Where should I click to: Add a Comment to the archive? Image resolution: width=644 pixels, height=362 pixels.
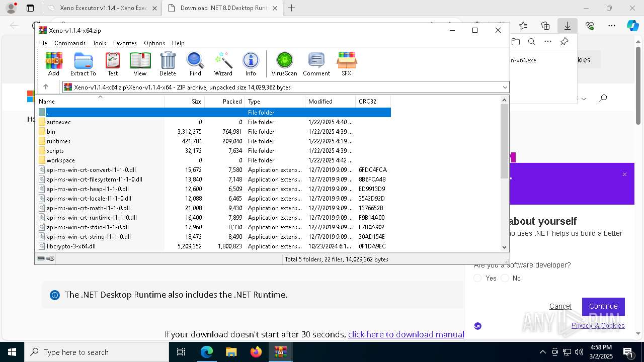(316, 64)
